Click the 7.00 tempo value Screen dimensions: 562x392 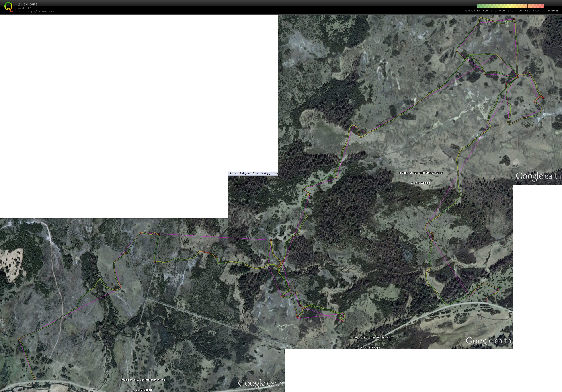519,10
